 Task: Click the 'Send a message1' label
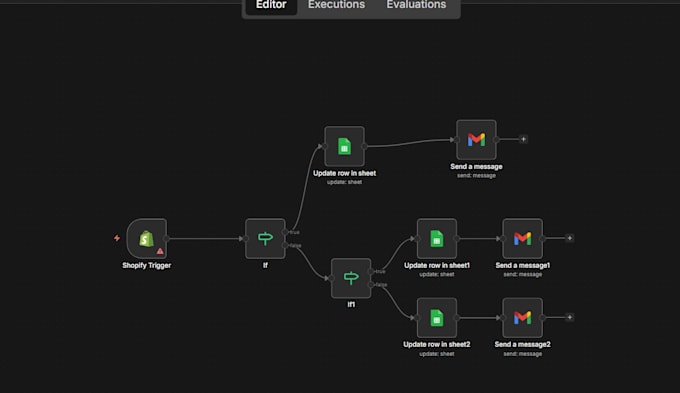523,265
